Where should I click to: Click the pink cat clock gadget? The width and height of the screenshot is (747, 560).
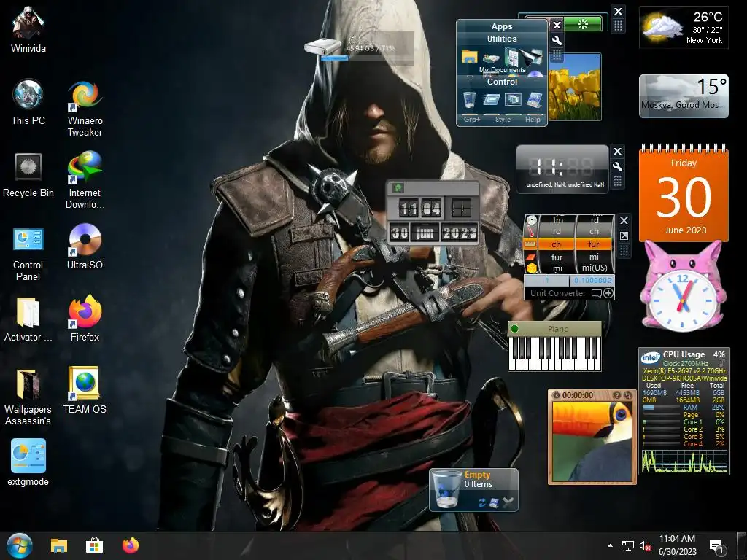[x=682, y=287]
